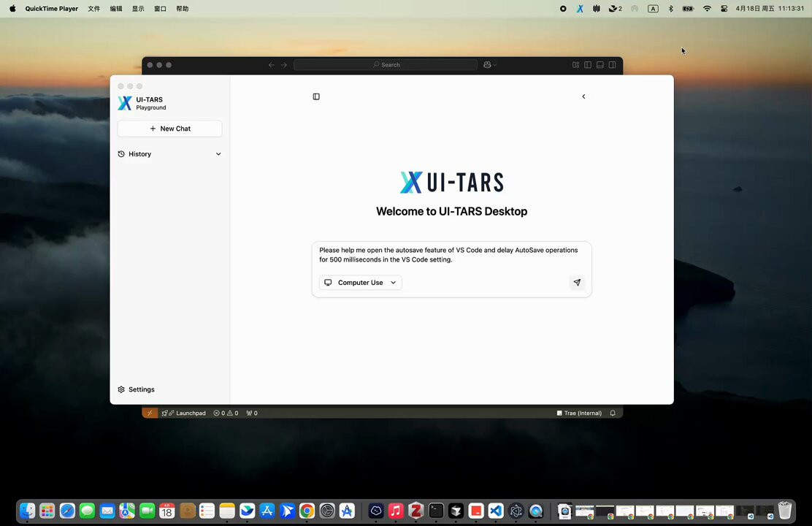The height and width of the screenshot is (526, 812).
Task: Send the message with paper plane icon
Action: tap(577, 283)
